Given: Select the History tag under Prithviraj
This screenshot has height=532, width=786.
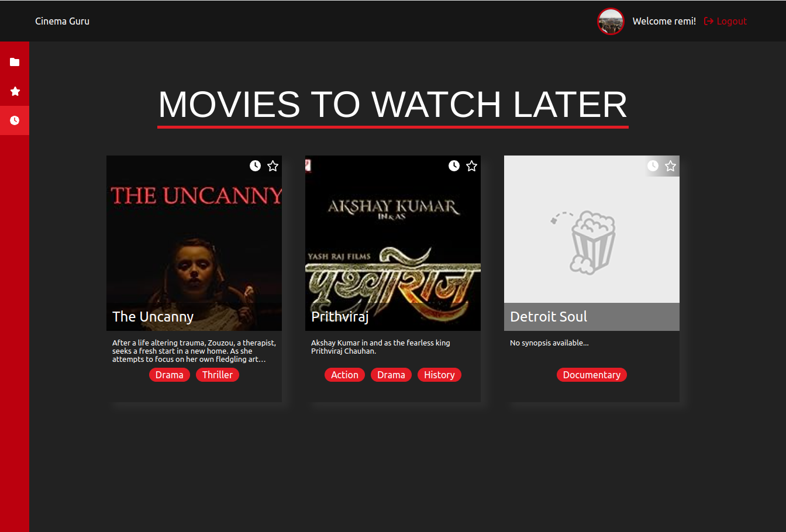Looking at the screenshot, I should [x=439, y=375].
